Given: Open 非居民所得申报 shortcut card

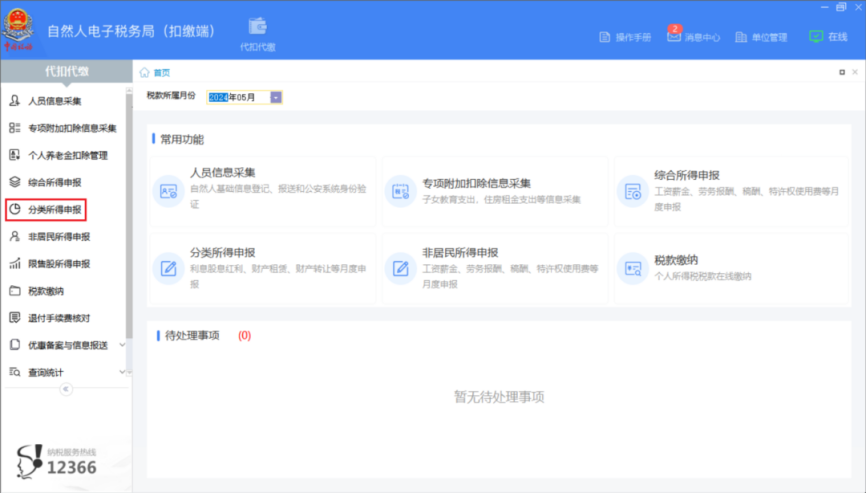Looking at the screenshot, I should pos(495,267).
